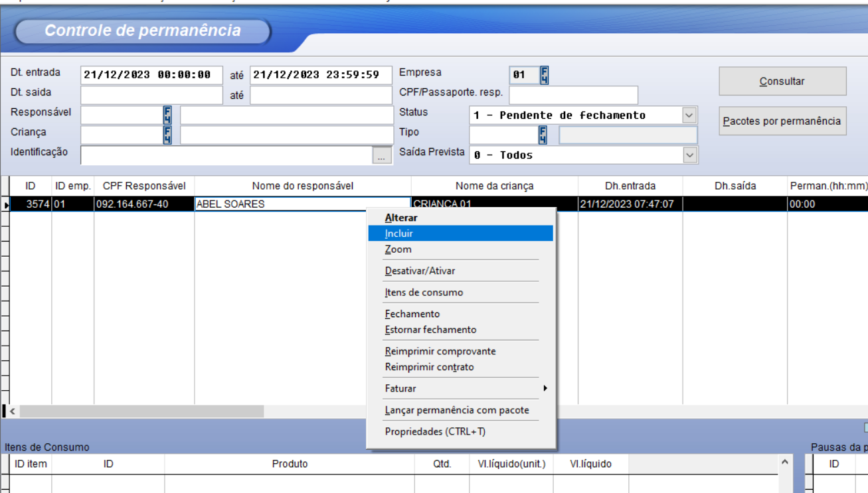Click the left arrow of the horizontal scrollbar
868x493 pixels.
(x=13, y=411)
